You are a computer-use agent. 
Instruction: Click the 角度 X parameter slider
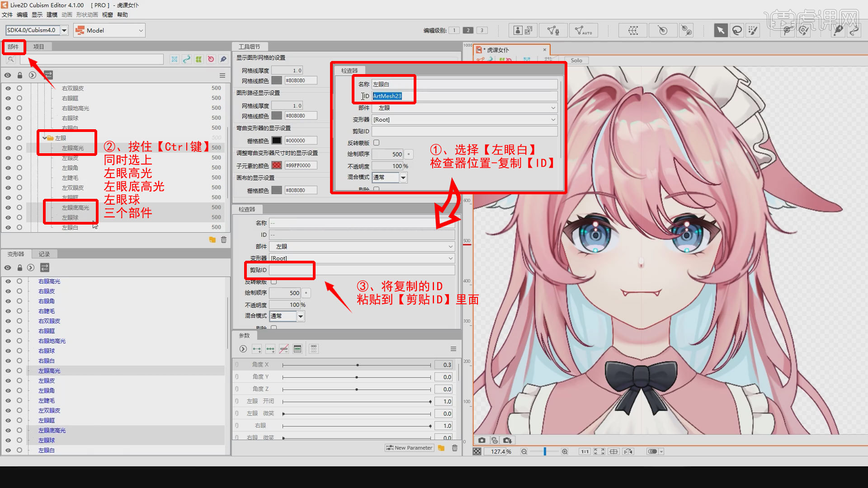(357, 365)
